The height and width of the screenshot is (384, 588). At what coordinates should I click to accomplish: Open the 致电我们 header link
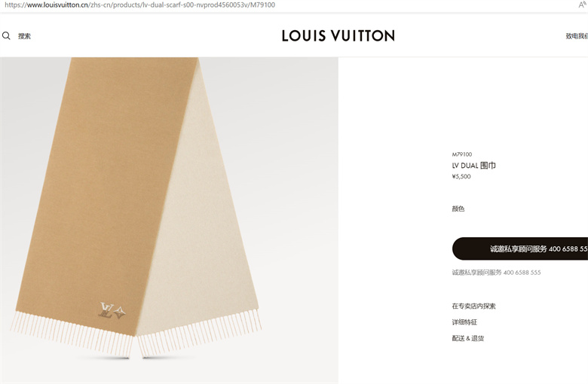577,36
